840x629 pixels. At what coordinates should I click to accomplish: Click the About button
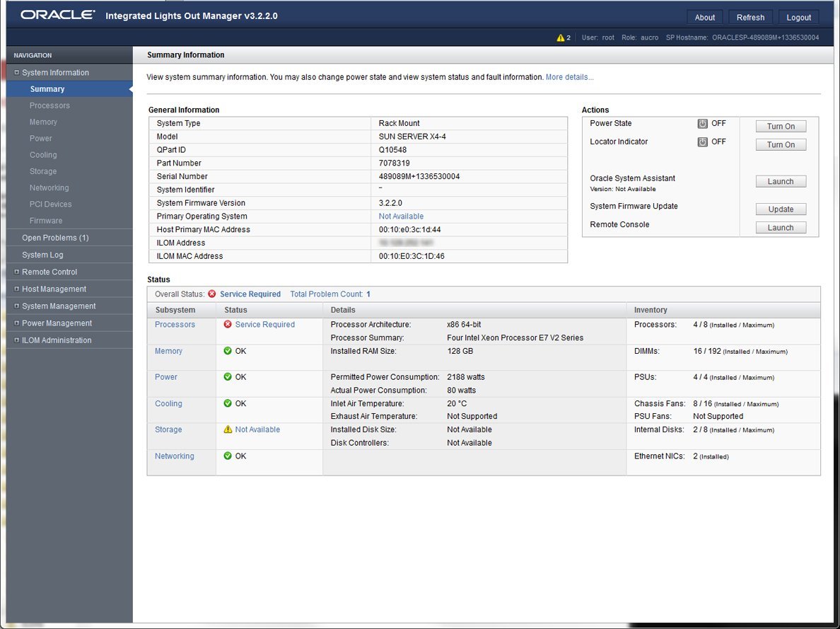[705, 17]
